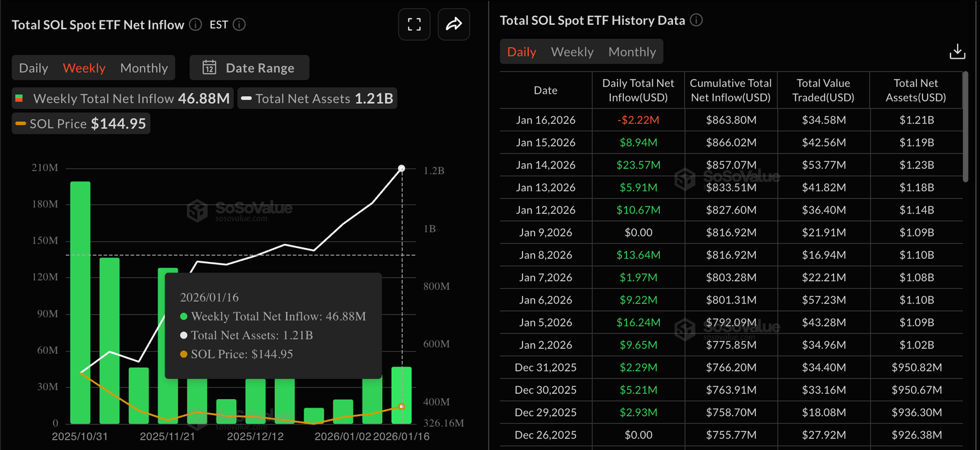Click info icon next to EST

pyautogui.click(x=239, y=25)
